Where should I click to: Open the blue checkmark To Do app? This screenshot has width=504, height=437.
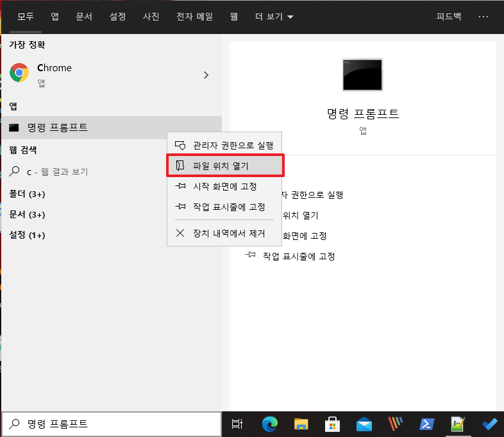click(490, 424)
